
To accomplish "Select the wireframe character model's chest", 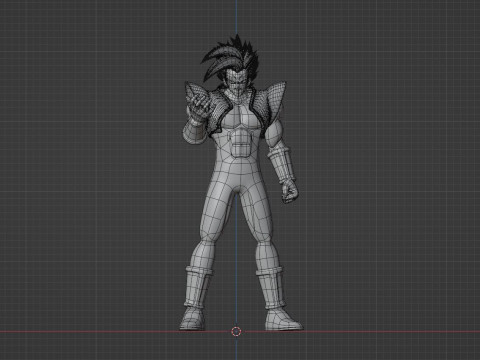I will pos(240,117).
